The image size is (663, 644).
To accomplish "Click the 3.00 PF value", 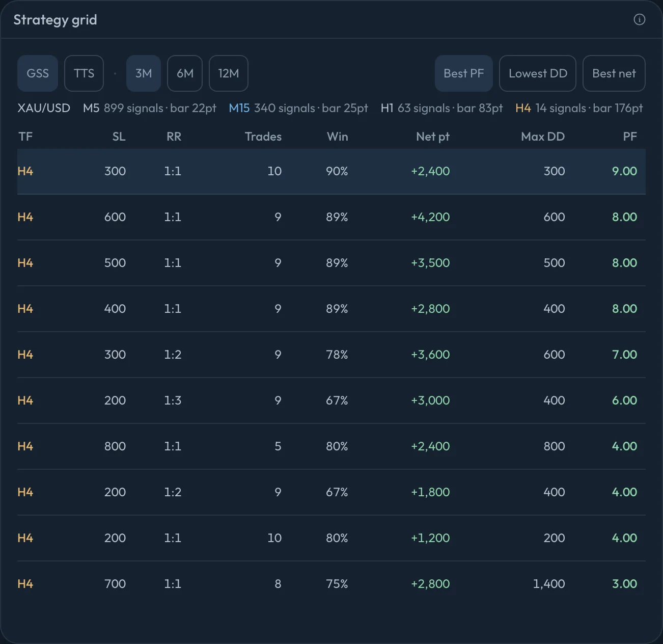I will pyautogui.click(x=624, y=584).
